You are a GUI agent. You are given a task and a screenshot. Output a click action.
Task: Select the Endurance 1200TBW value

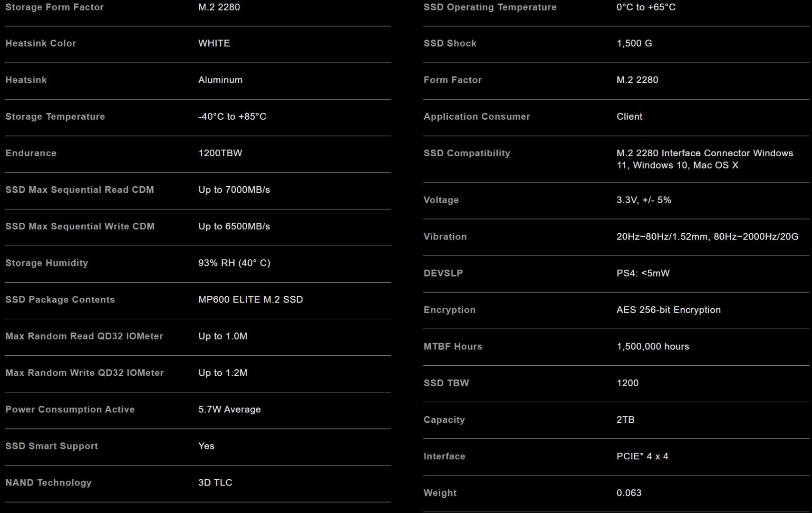click(x=220, y=153)
